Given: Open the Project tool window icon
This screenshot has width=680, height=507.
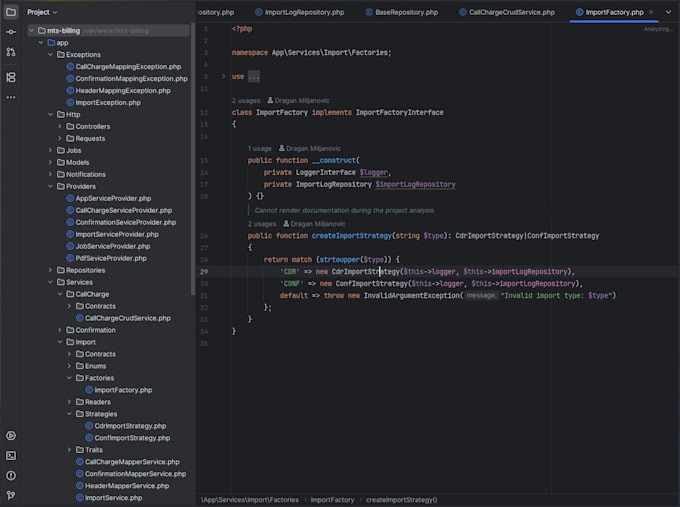Looking at the screenshot, I should [11, 12].
